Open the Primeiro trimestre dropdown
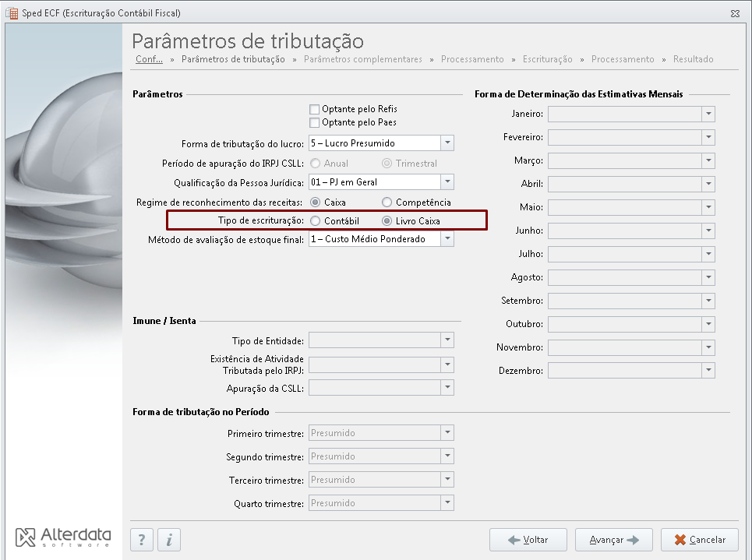The width and height of the screenshot is (752, 560). [447, 433]
